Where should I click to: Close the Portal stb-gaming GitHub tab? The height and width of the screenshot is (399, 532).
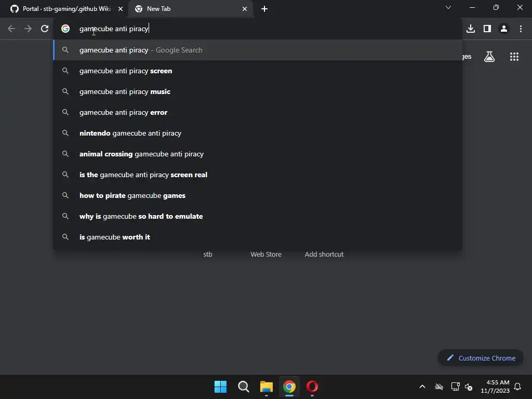pos(121,9)
